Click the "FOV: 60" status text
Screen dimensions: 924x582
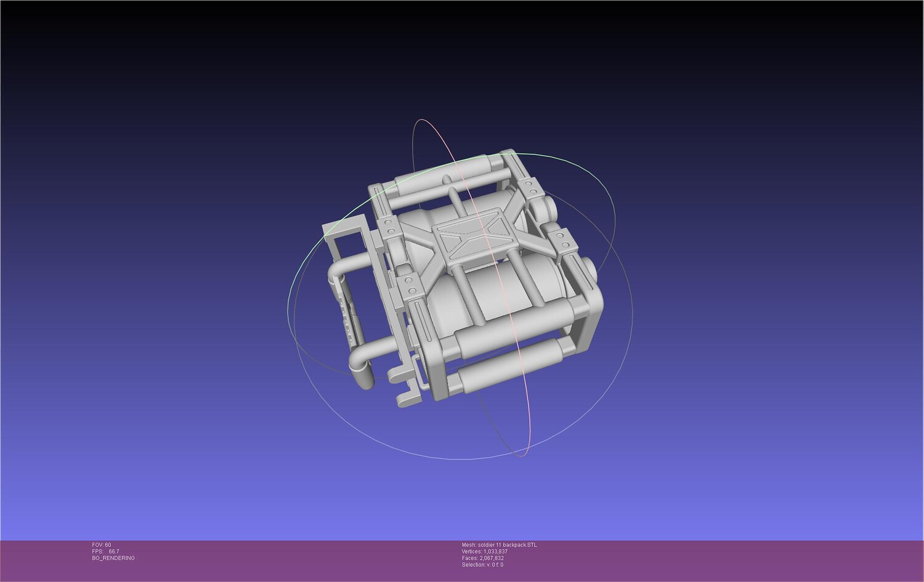[102, 545]
